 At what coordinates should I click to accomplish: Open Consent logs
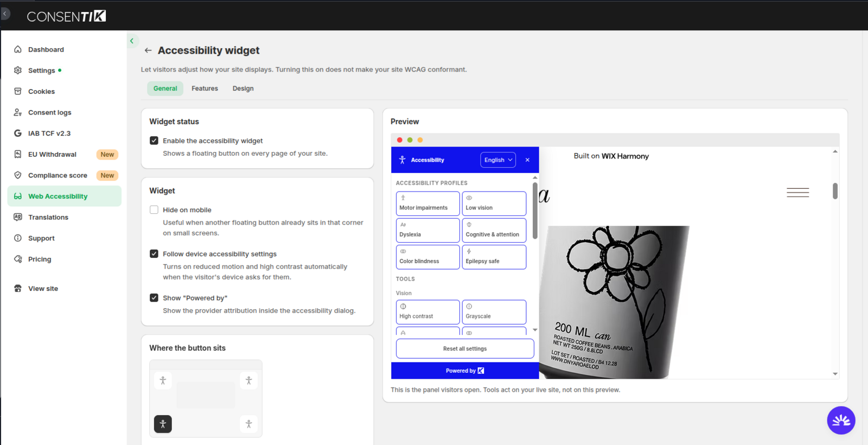[64, 112]
